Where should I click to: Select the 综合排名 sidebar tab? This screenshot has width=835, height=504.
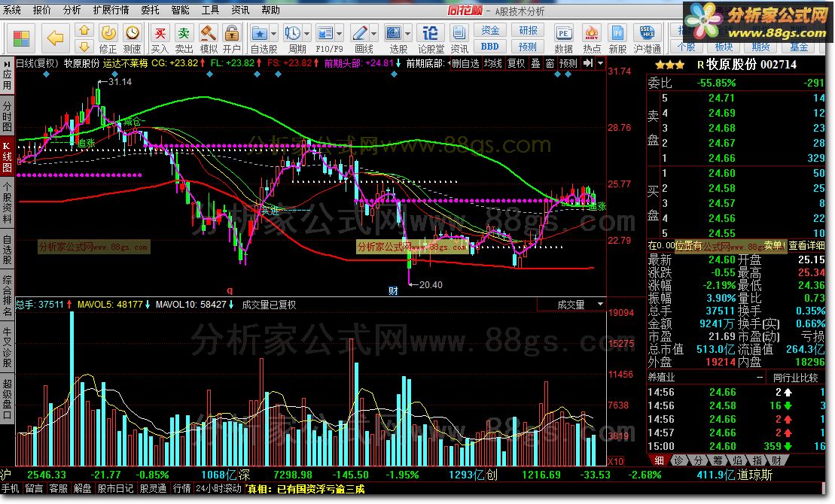pos(7,296)
